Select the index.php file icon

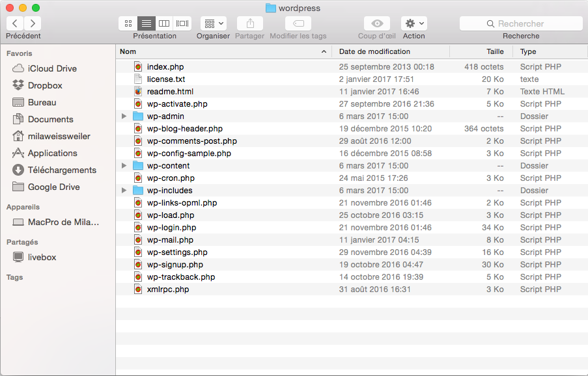[x=138, y=66]
